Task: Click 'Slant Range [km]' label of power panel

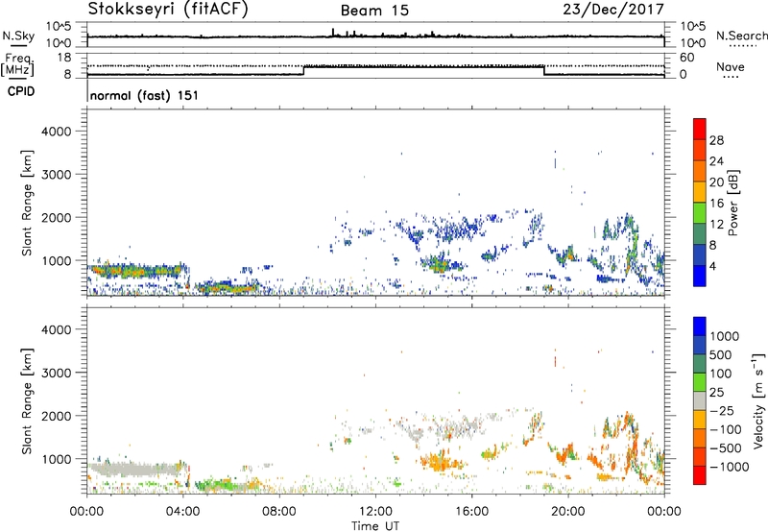Action: point(27,203)
